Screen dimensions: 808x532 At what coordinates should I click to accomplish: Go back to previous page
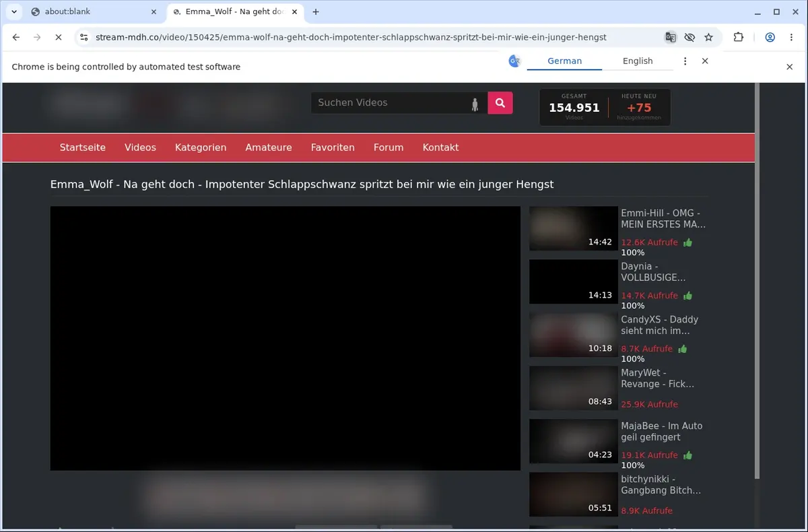pyautogui.click(x=16, y=38)
